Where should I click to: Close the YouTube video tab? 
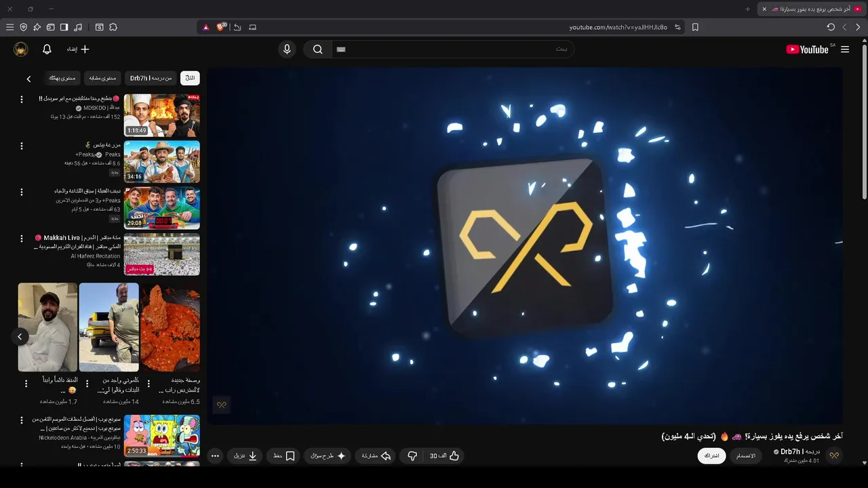764,9
